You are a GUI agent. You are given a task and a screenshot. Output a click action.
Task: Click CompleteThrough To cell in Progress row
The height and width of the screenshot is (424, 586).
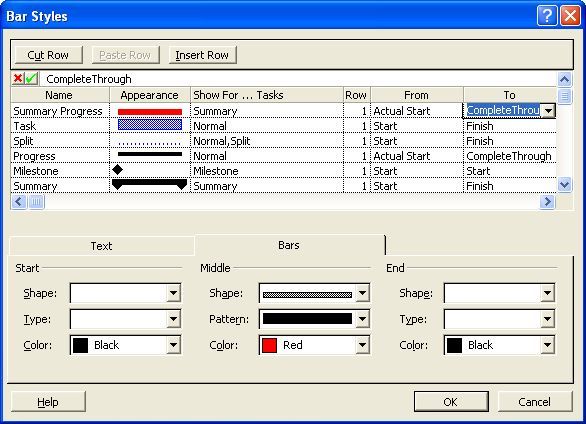click(x=510, y=156)
